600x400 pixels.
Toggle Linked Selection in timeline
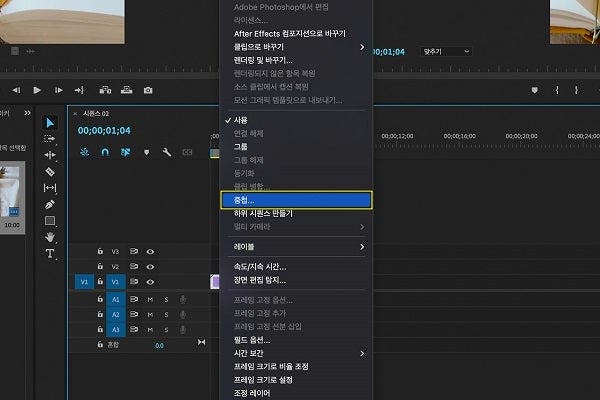[x=125, y=152]
